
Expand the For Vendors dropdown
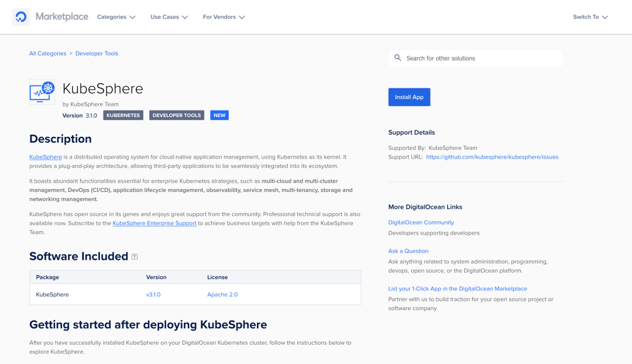tap(224, 17)
